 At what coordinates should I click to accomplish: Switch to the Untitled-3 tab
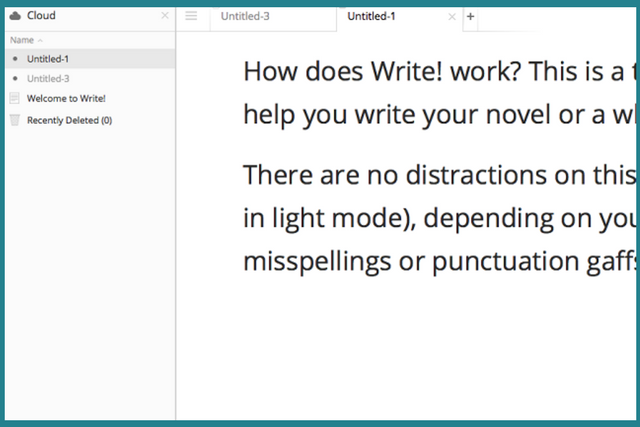[273, 17]
